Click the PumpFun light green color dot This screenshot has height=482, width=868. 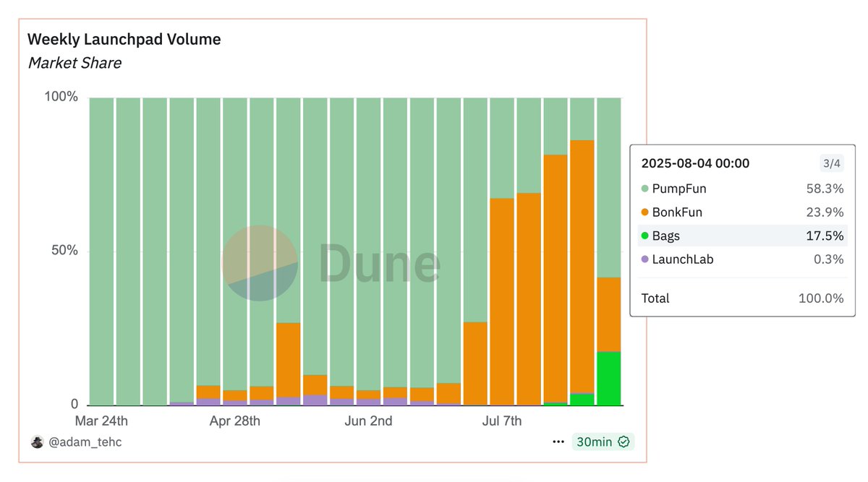point(644,189)
